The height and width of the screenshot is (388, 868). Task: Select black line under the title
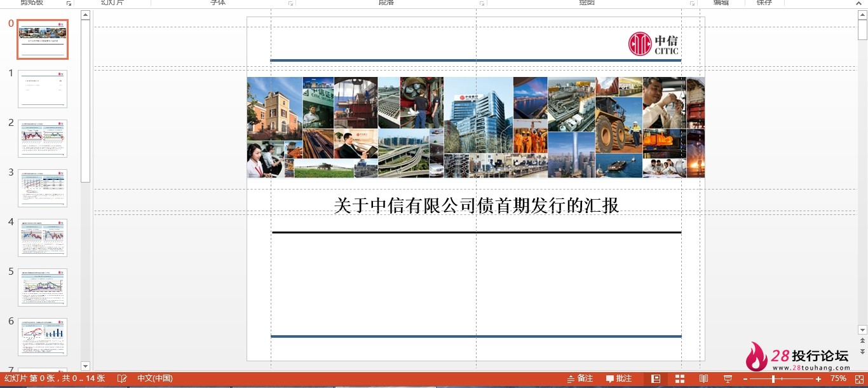tap(477, 232)
